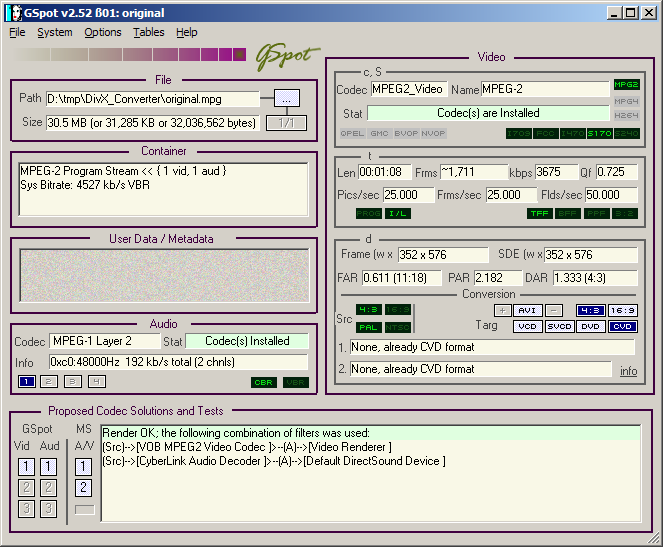The image size is (663, 547).
Task: Click the I709 colorimetry indicator
Action: pyautogui.click(x=519, y=134)
